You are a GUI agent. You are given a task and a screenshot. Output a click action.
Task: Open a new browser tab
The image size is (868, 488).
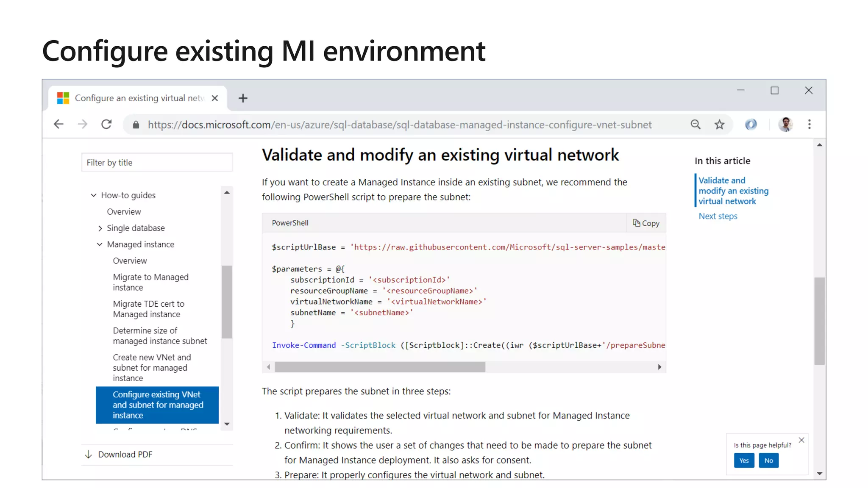pos(243,98)
